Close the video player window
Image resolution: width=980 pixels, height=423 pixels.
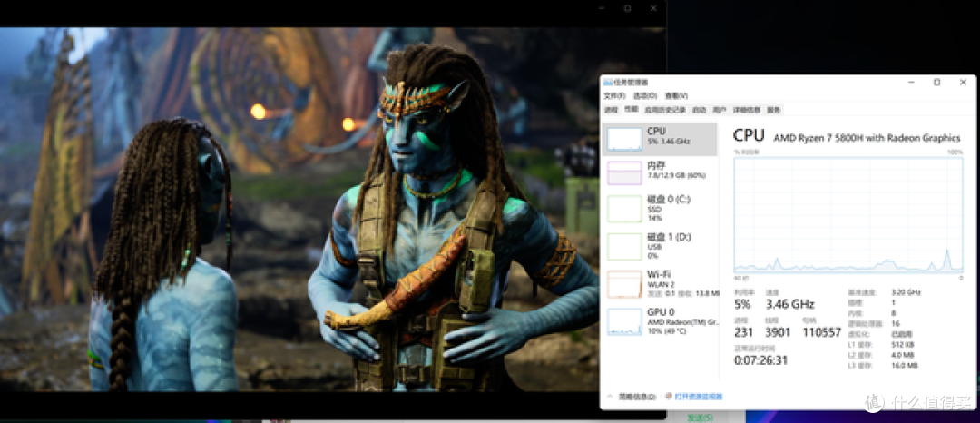[653, 8]
